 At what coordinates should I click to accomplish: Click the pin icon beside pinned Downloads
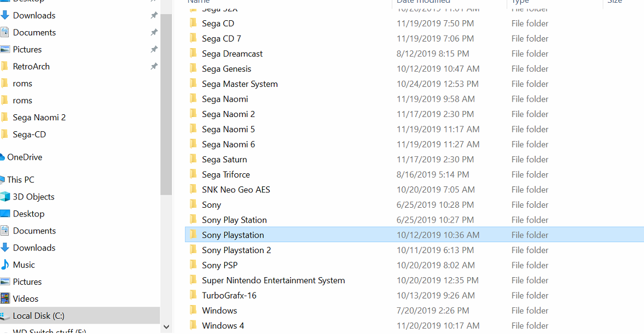pyautogui.click(x=154, y=15)
